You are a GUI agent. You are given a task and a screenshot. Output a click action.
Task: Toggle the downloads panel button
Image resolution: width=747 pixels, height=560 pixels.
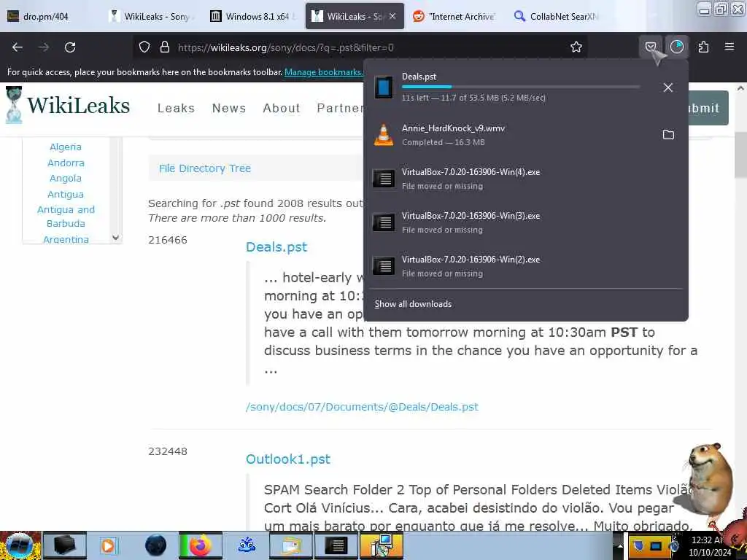(x=676, y=47)
